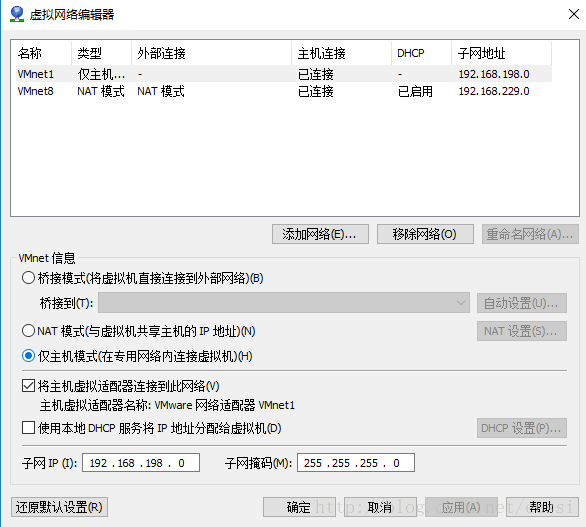Click 移除网络(O) button

coord(425,234)
